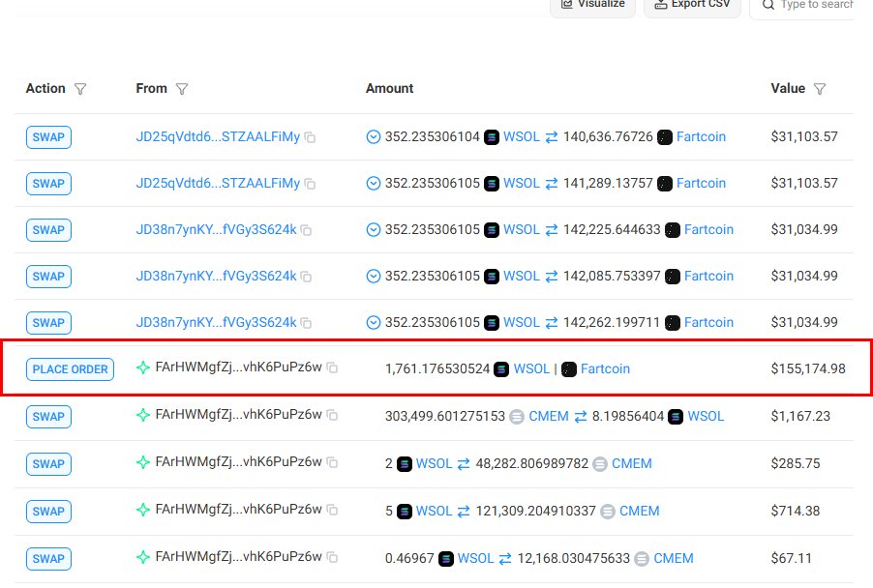Copy the address in the $1,167.23 row
The height and width of the screenshot is (588, 873).
tap(332, 415)
